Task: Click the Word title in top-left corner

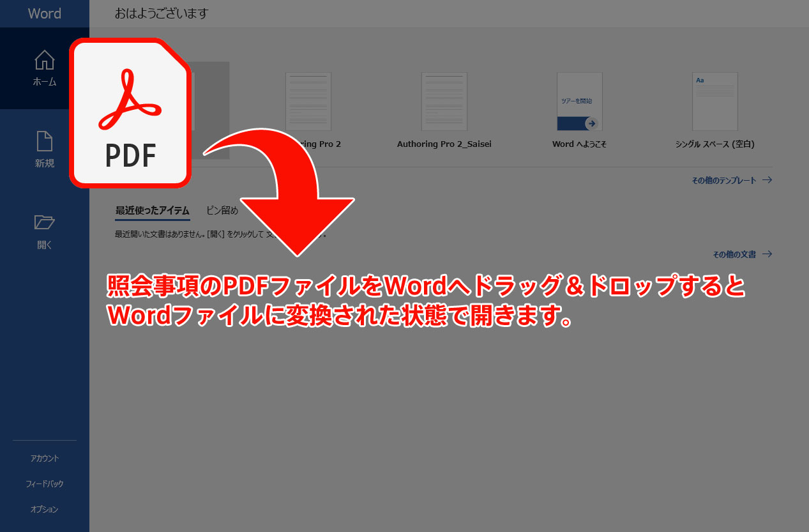Action: point(44,13)
